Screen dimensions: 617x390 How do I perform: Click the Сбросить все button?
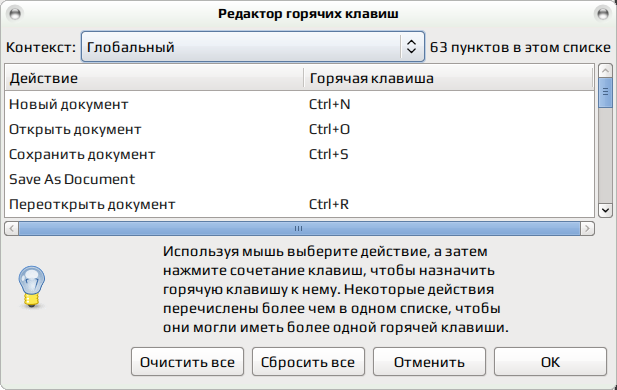coord(308,362)
